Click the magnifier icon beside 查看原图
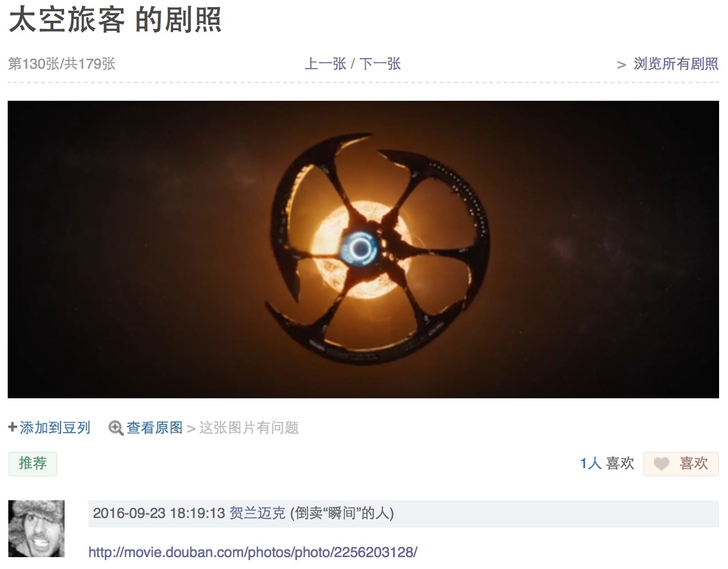 [x=116, y=427]
